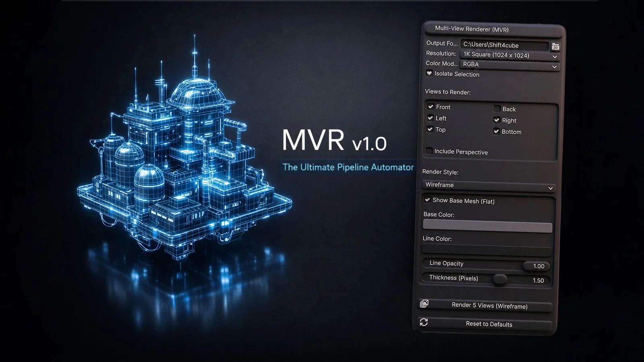Click the output folder path field
Viewport: 644px width, 362px height.
[x=505, y=45]
